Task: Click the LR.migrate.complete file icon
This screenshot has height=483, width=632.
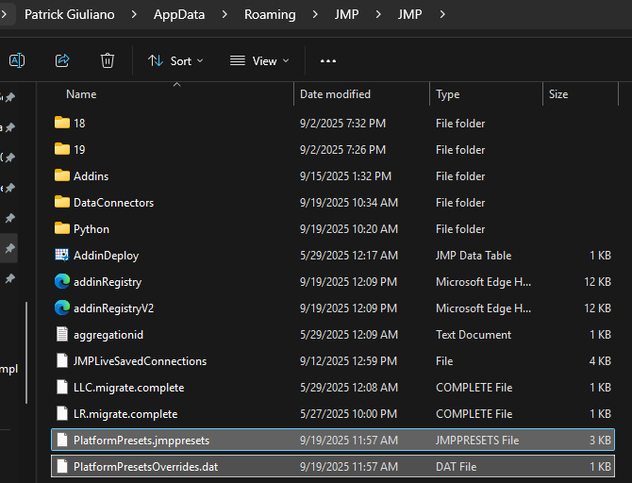Action: pos(62,413)
